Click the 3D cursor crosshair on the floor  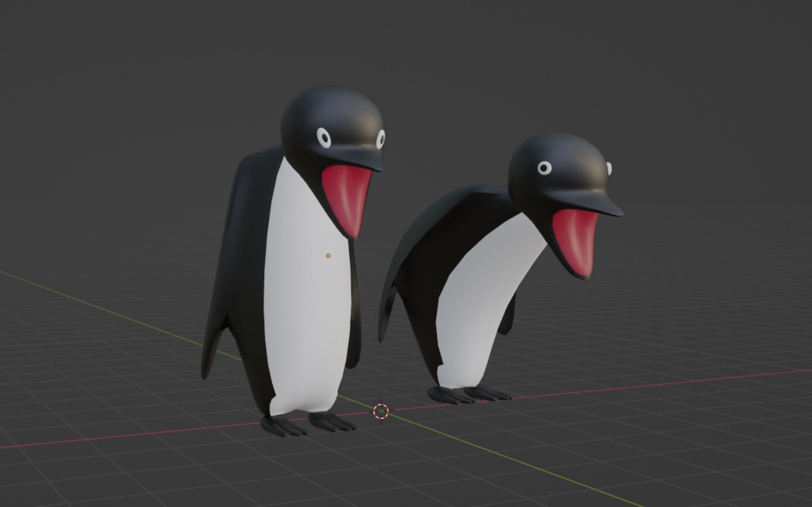[x=381, y=412]
